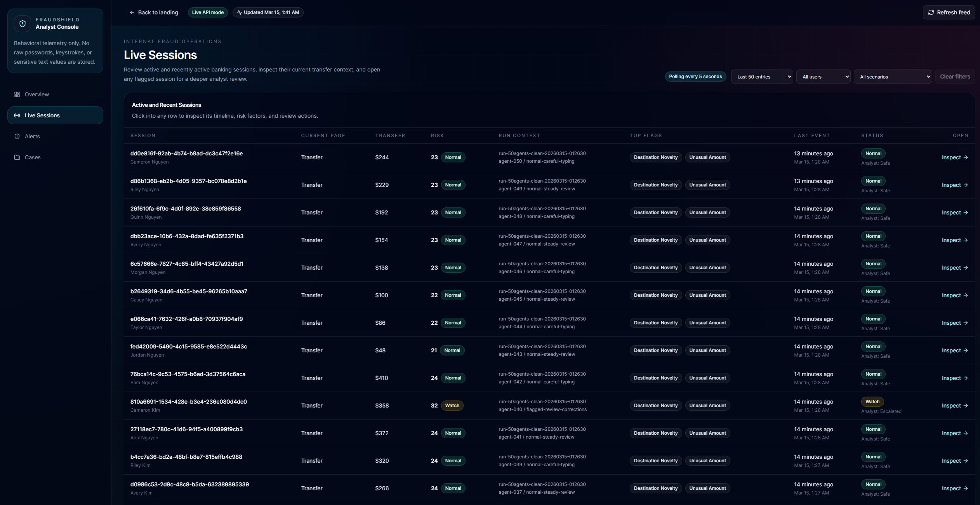This screenshot has height=505, width=980.
Task: Click the Watch risk badge scored 32
Action: (x=452, y=406)
